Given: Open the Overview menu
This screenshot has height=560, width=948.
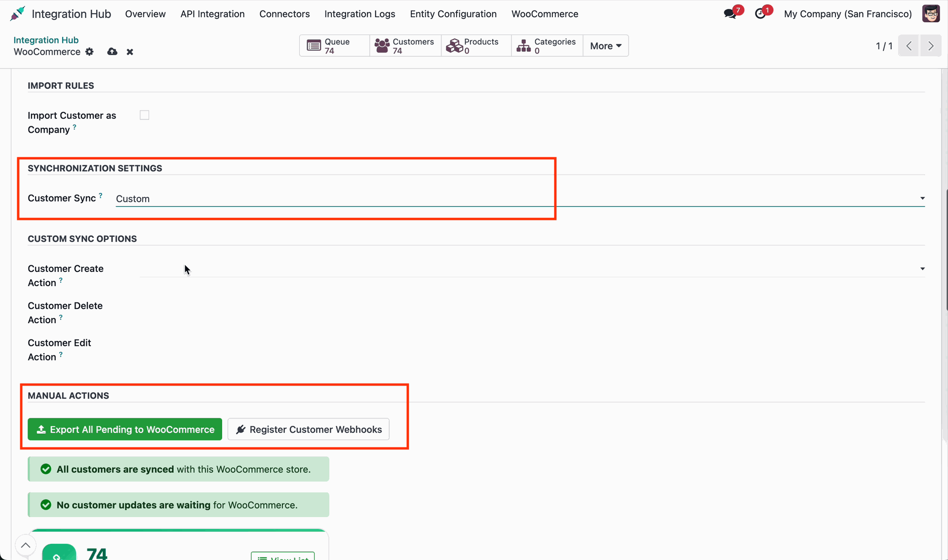Looking at the screenshot, I should point(145,14).
